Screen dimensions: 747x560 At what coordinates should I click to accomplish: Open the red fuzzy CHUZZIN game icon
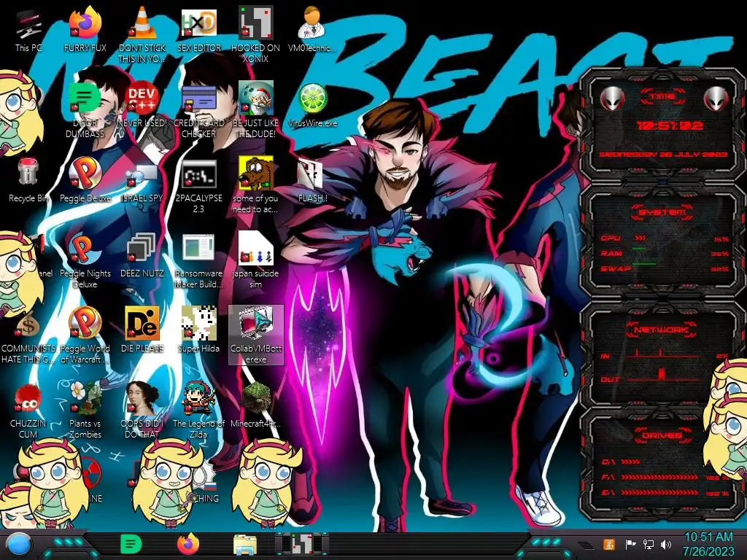(x=28, y=411)
